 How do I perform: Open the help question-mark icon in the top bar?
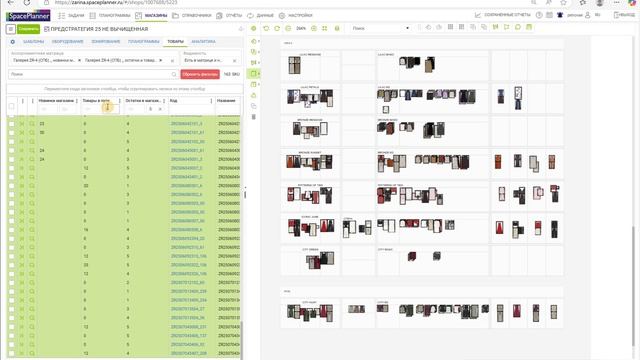click(539, 15)
